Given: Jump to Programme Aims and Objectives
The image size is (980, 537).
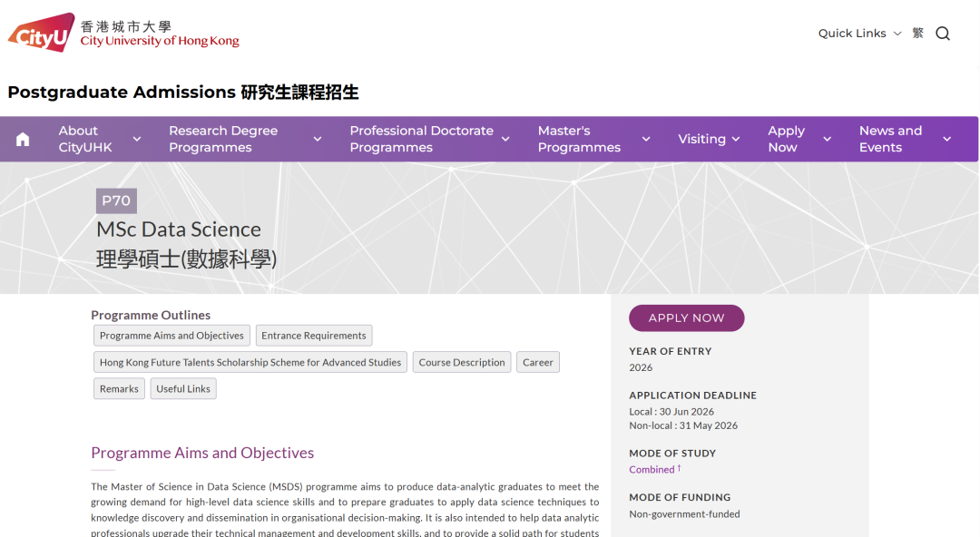Looking at the screenshot, I should (171, 336).
